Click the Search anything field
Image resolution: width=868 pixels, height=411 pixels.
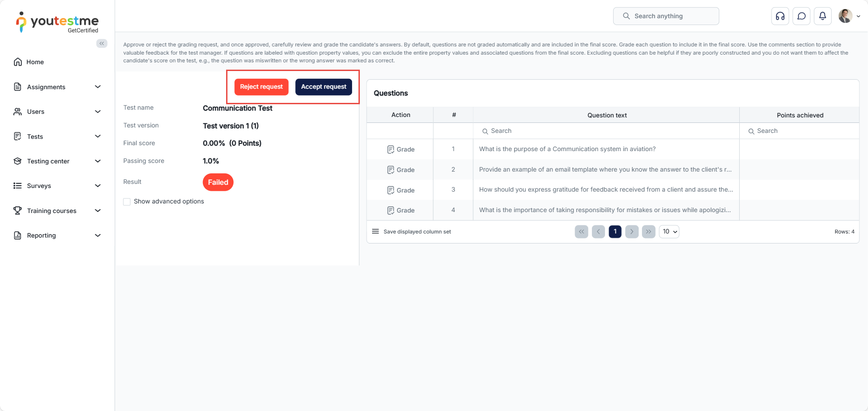point(666,16)
